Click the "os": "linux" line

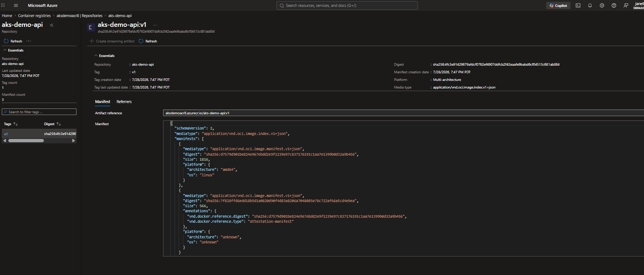(x=201, y=175)
